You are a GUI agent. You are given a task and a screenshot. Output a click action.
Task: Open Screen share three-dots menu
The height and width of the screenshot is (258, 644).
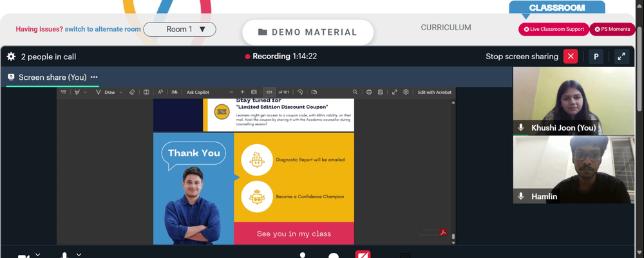[x=94, y=77]
